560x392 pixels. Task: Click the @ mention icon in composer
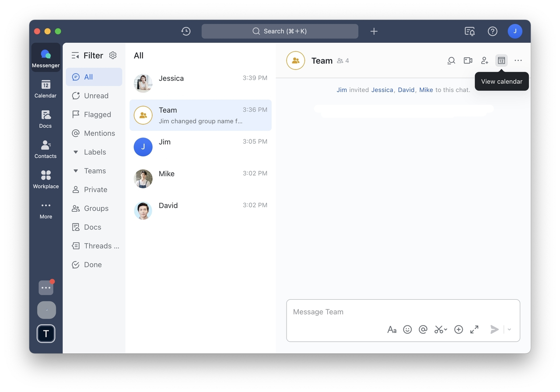pos(423,330)
